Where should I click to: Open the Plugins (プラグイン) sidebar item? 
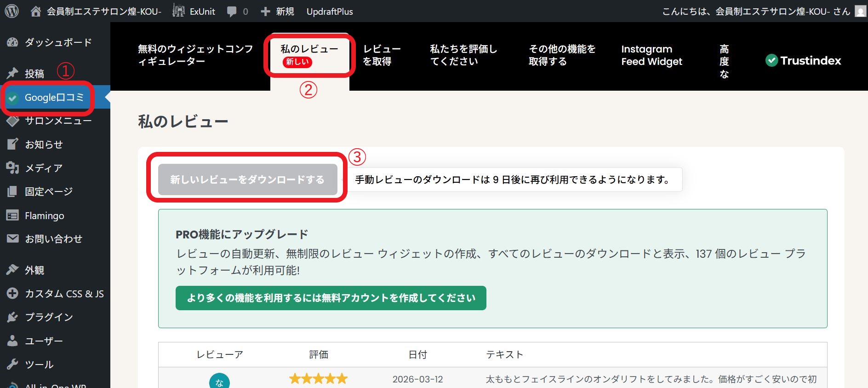click(48, 317)
